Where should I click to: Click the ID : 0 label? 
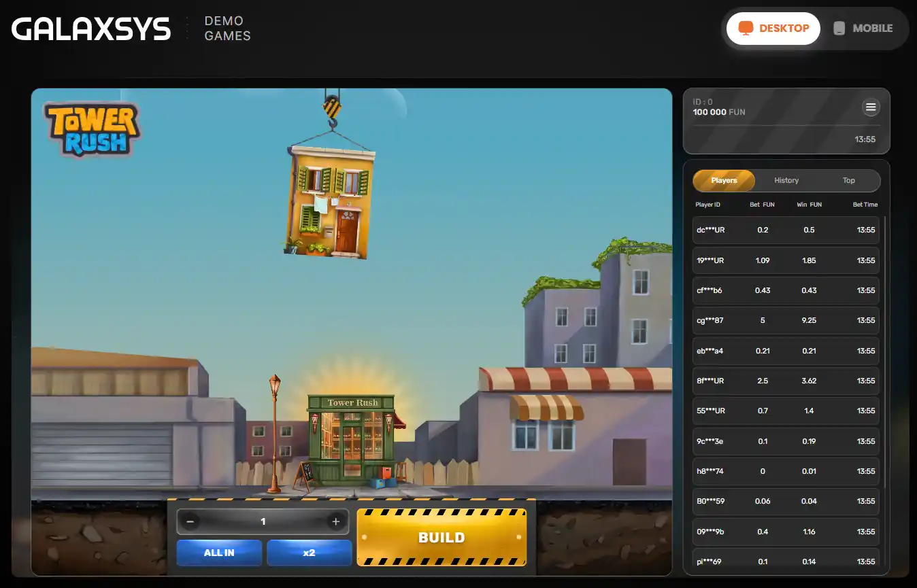tap(703, 102)
